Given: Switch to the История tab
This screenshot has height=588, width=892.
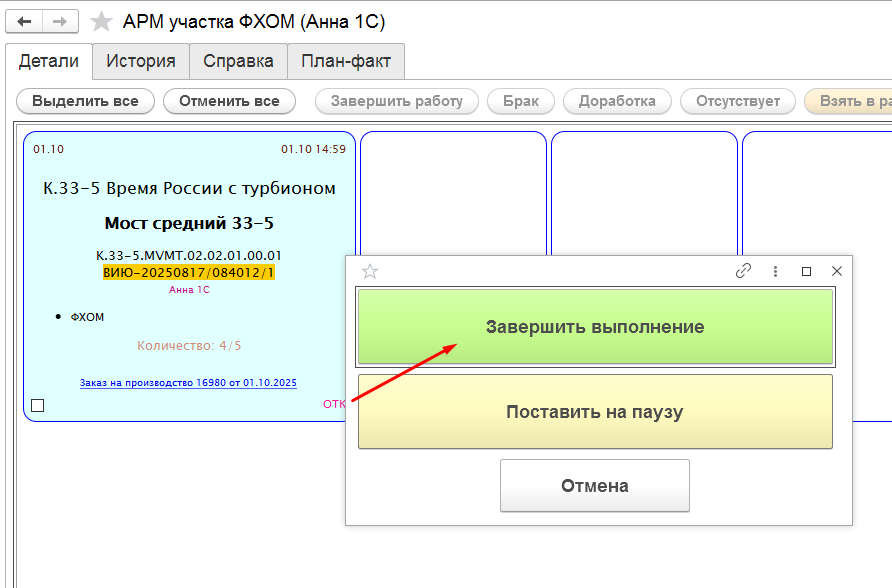Looking at the screenshot, I should (x=141, y=61).
